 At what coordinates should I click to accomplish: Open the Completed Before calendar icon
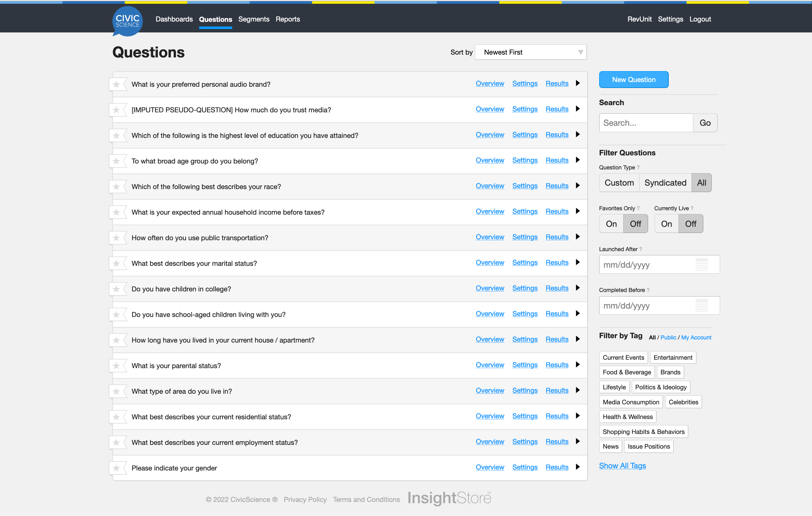tap(702, 305)
